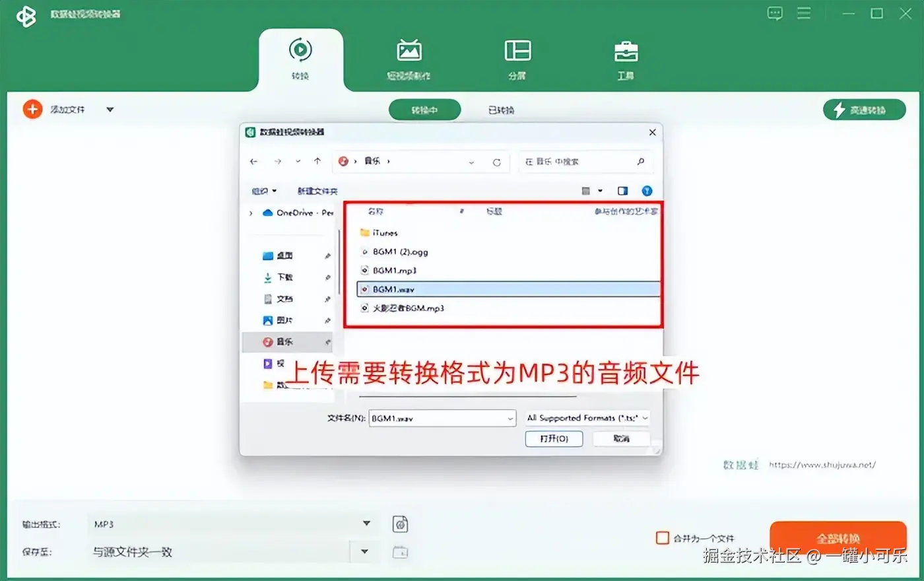Click the search magnifier icon
Screen dimensions: 924x581
[640, 162]
